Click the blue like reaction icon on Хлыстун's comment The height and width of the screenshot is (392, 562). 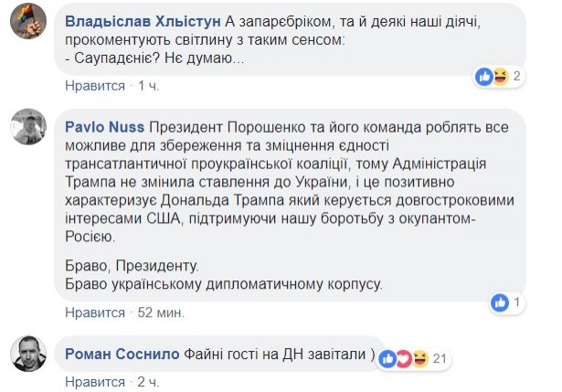(x=485, y=76)
